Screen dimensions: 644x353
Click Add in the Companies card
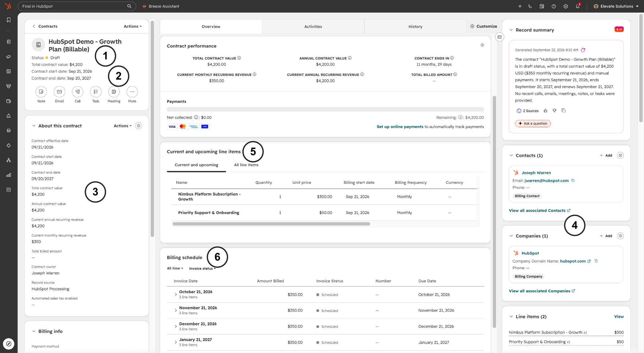click(x=606, y=236)
